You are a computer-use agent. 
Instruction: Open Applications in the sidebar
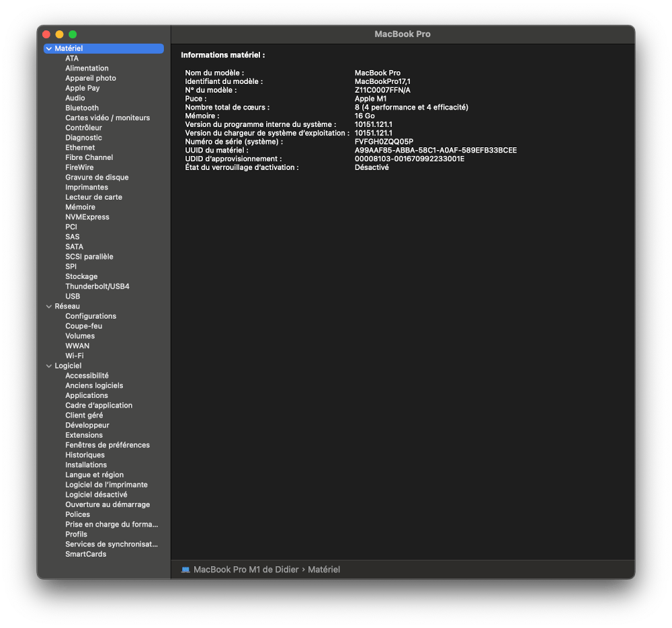[87, 395]
